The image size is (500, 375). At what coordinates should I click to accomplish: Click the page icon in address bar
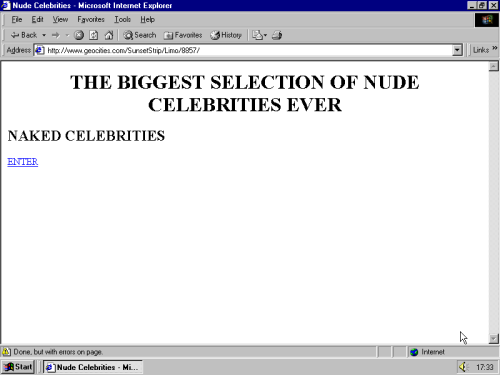click(x=40, y=50)
